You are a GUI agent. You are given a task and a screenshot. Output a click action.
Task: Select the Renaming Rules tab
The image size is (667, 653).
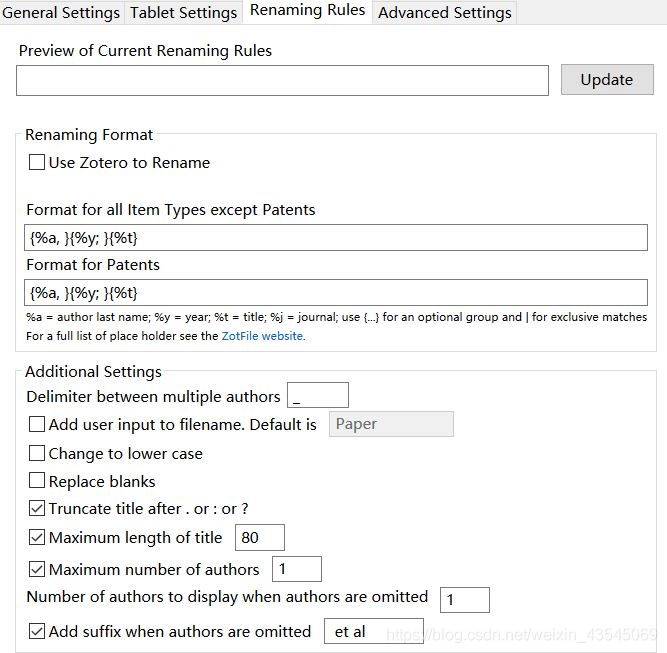[307, 11]
